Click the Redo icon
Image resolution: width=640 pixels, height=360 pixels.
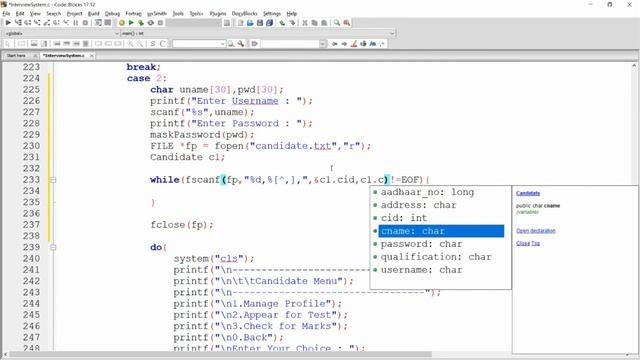[292, 23]
